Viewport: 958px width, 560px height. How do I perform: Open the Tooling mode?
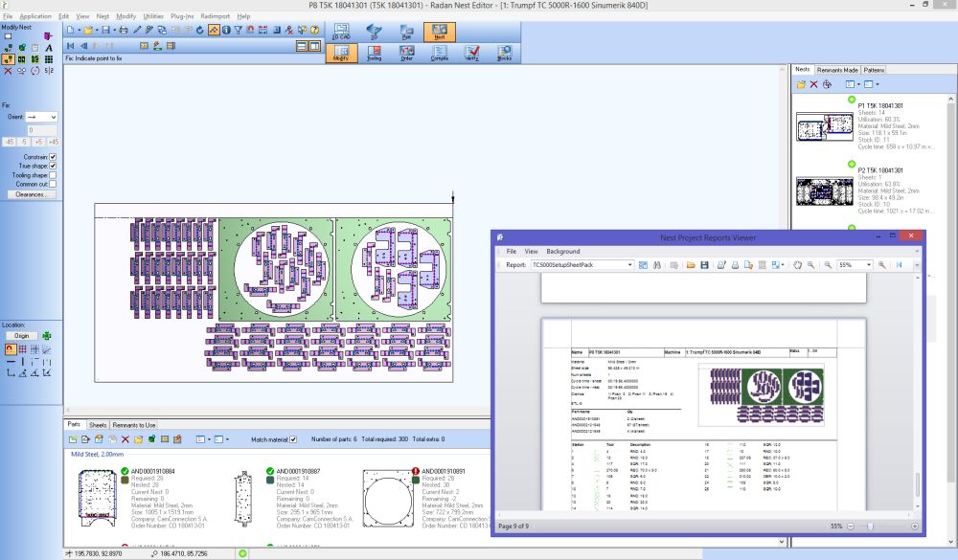374,55
